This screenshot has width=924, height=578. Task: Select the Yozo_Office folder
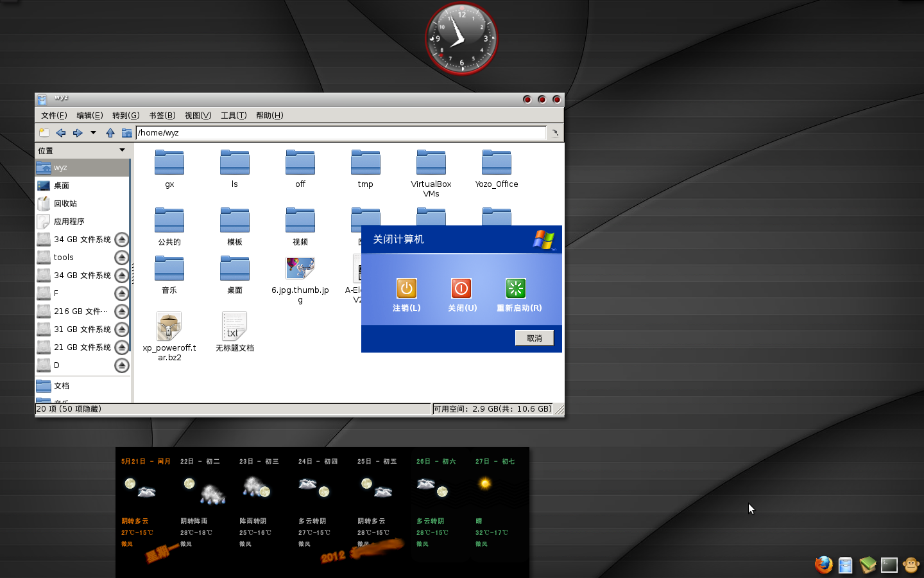click(497, 168)
